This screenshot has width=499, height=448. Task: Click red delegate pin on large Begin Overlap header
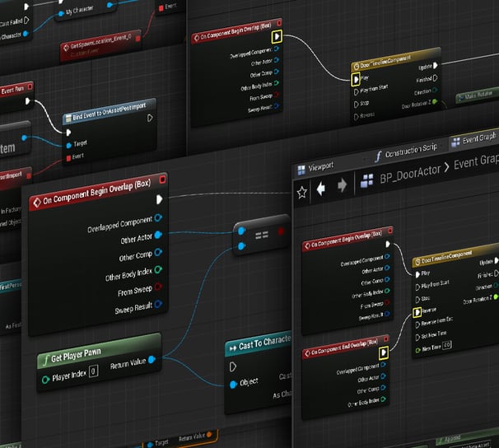[x=162, y=180]
